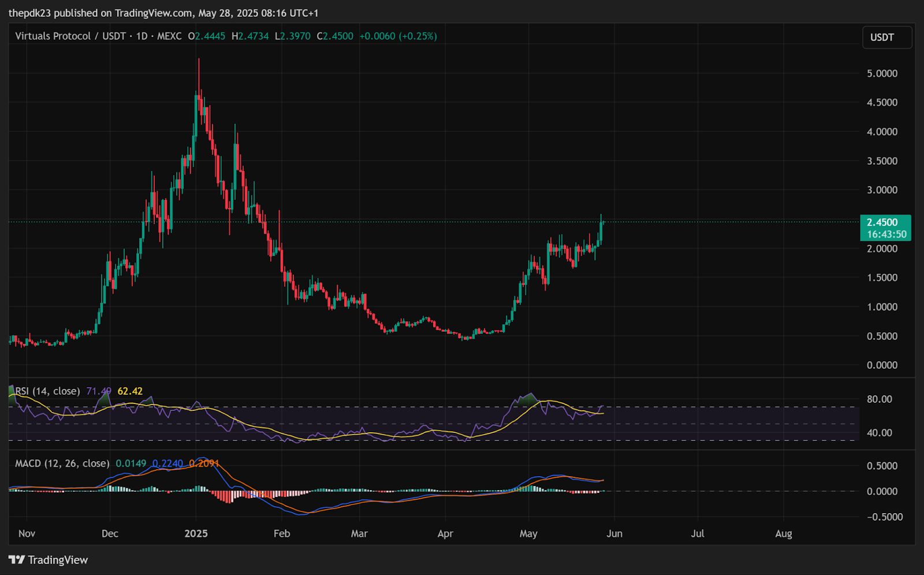Click the Nov label on the time axis
This screenshot has height=575, width=924.
(x=27, y=533)
